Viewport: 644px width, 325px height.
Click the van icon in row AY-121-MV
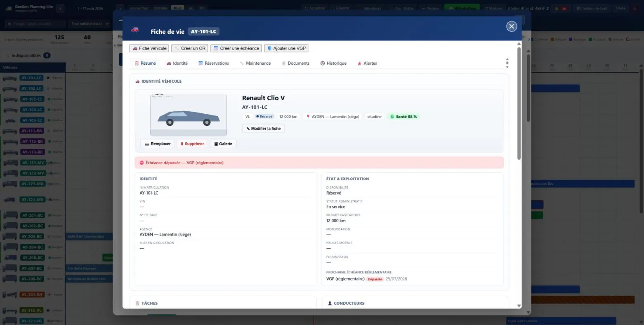pos(10,163)
